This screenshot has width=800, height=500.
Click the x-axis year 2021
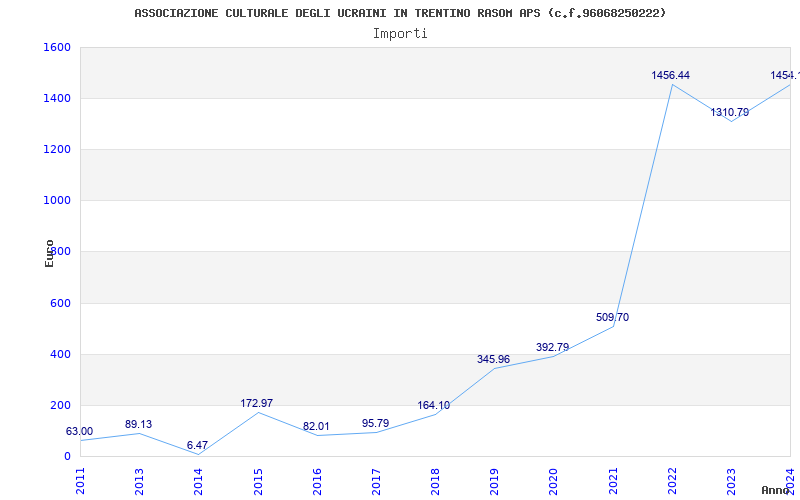click(x=613, y=481)
